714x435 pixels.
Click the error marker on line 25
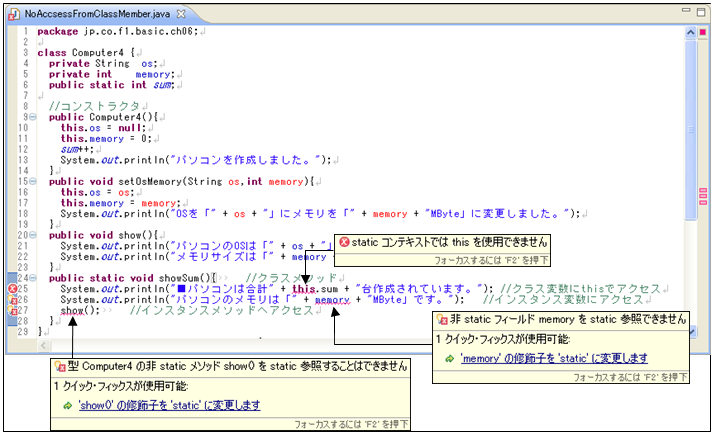tap(13, 288)
